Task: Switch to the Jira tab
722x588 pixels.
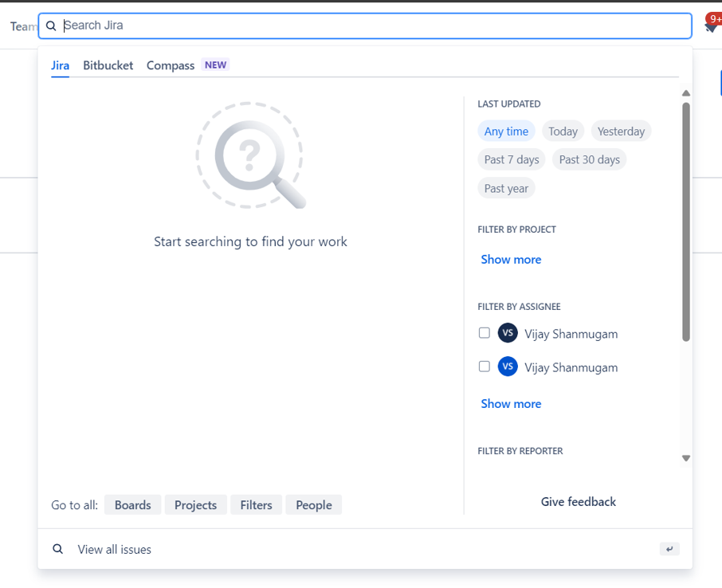Action: [60, 65]
